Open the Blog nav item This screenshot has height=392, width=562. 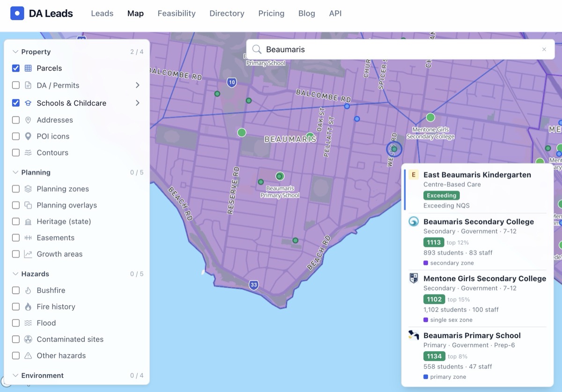coord(307,14)
